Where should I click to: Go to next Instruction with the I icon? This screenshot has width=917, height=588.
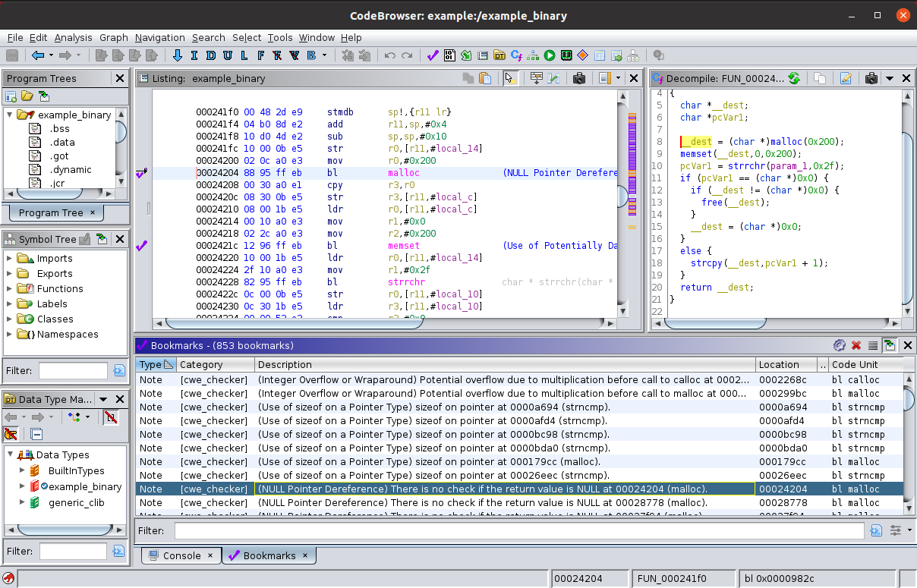(x=194, y=55)
